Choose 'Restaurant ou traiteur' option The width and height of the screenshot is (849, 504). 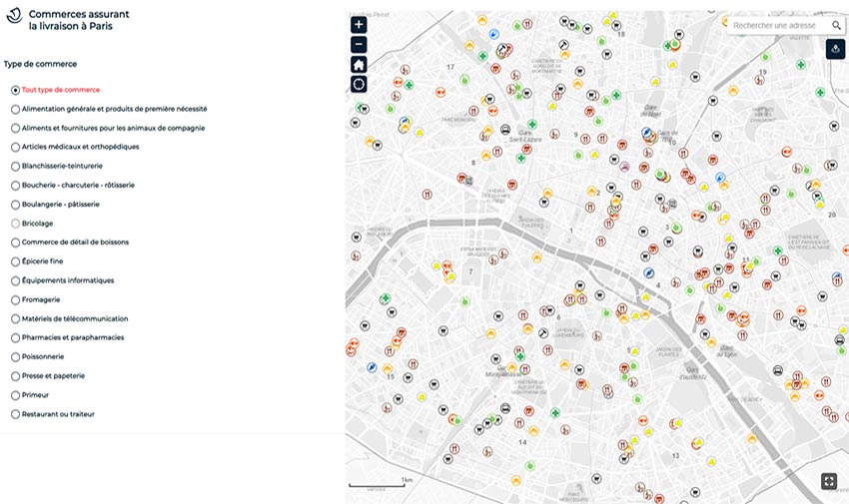15,414
